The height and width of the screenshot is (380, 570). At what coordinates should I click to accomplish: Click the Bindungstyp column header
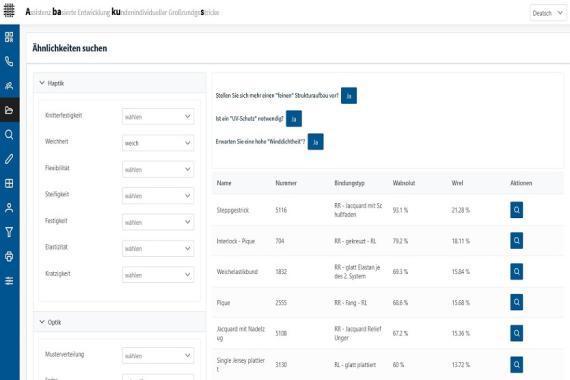(x=349, y=183)
